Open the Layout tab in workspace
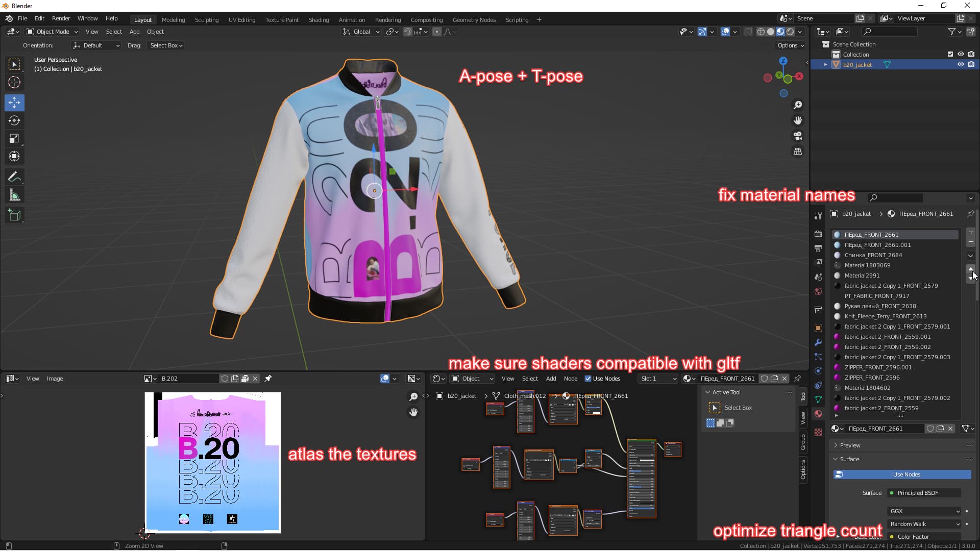The width and height of the screenshot is (980, 551). (x=142, y=19)
